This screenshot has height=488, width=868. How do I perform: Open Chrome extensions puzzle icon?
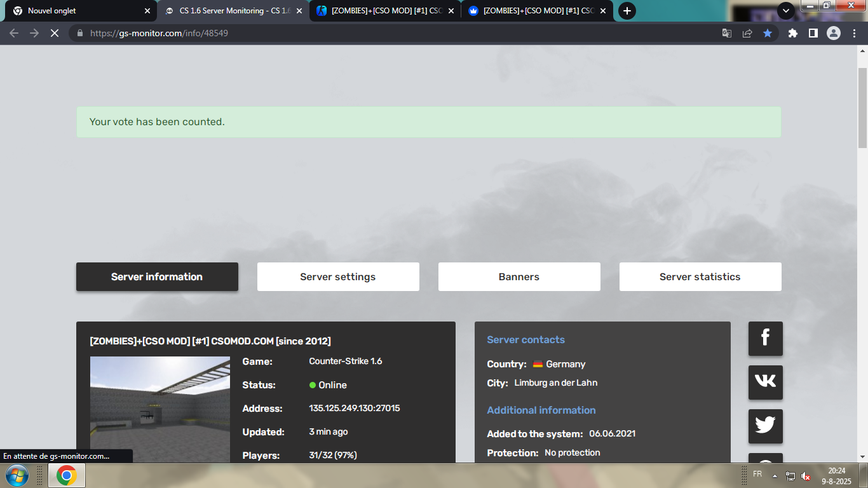[792, 33]
